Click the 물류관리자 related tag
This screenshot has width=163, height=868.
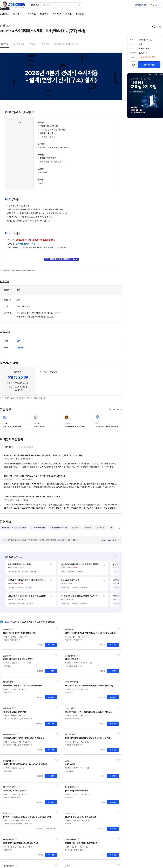point(76,528)
